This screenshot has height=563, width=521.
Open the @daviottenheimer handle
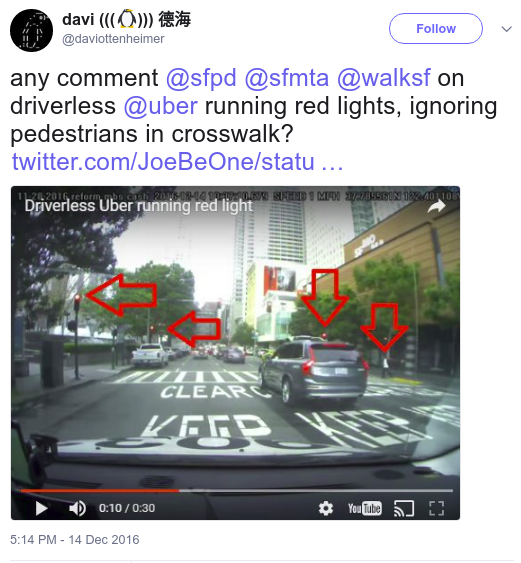coord(113,39)
